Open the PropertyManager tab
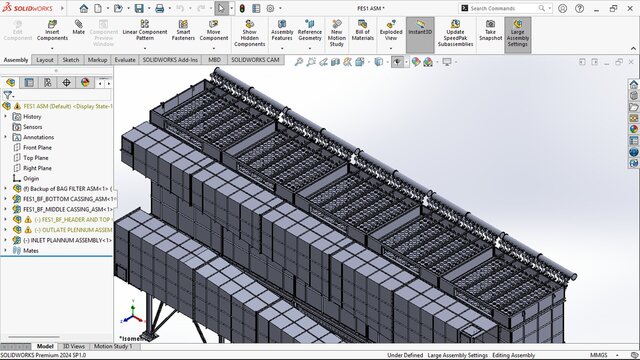640x360 pixels. point(29,82)
